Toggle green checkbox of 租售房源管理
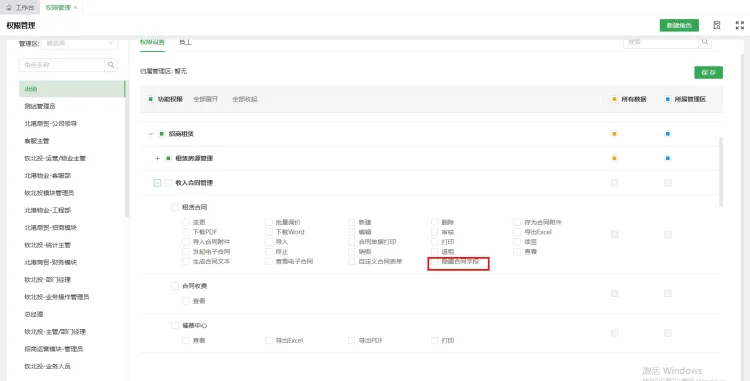The height and width of the screenshot is (381, 750). (x=168, y=158)
